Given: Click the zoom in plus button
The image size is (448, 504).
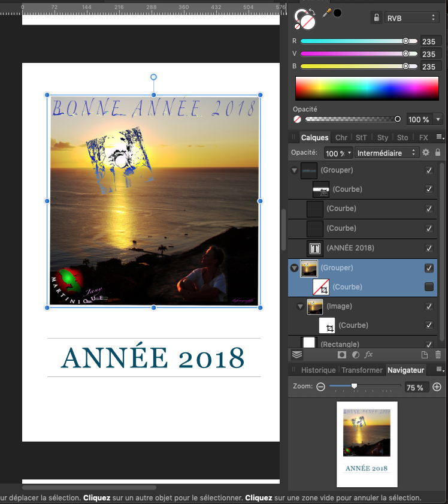Looking at the screenshot, I should [437, 387].
